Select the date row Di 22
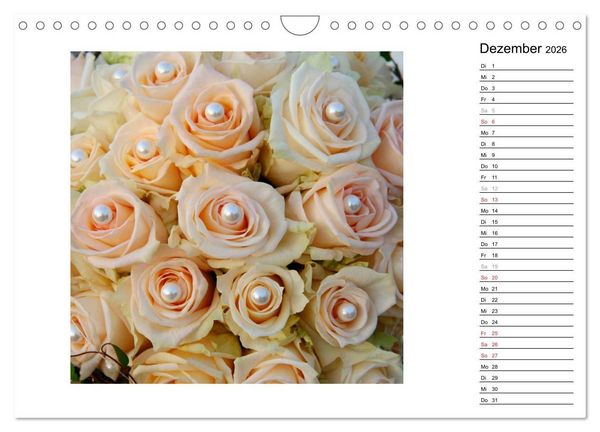Screen dimensions: 600x432 [527, 300]
